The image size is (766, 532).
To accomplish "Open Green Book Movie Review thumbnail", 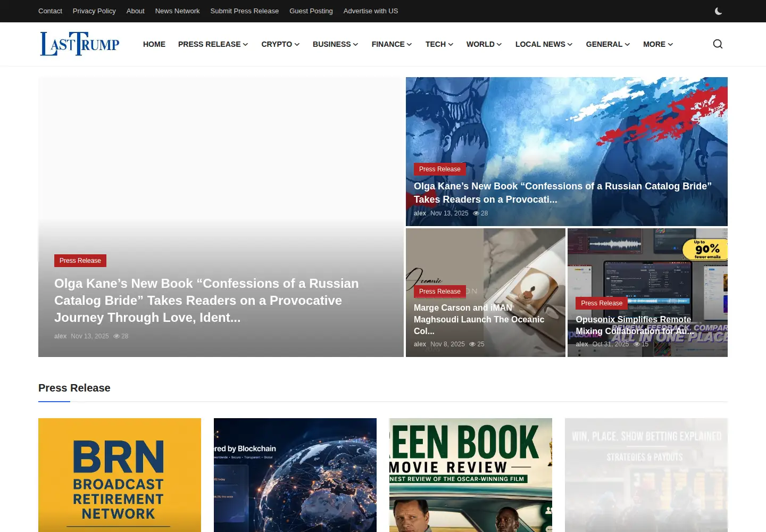I will click(471, 475).
